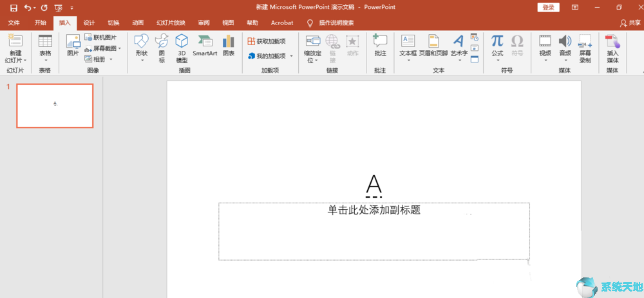Click the date and time icon
644x298 pixels.
[475, 37]
